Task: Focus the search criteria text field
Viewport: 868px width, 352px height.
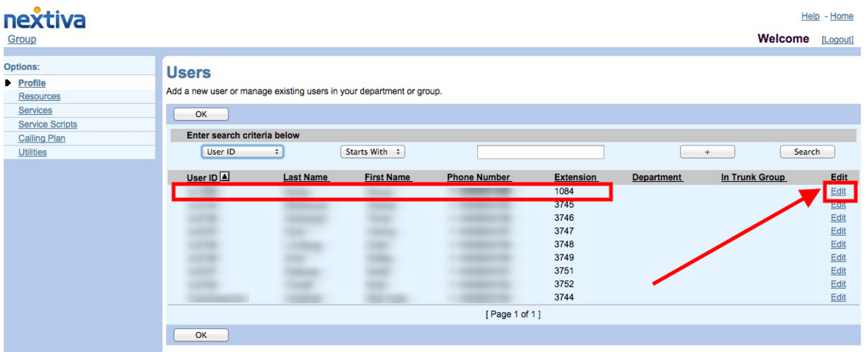Action: [x=540, y=152]
